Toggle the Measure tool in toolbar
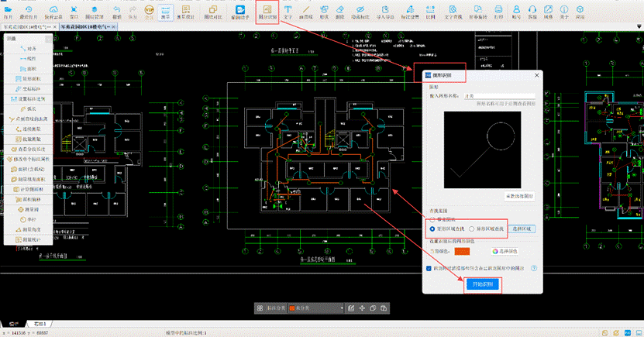The width and height of the screenshot is (644, 337). [165, 12]
